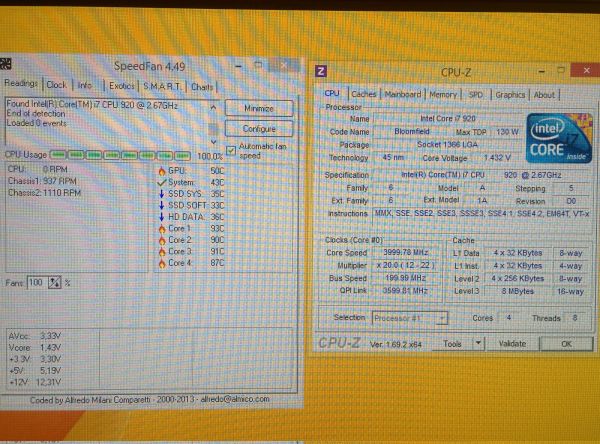Click the Multiplier value x 20.0

pyautogui.click(x=406, y=265)
